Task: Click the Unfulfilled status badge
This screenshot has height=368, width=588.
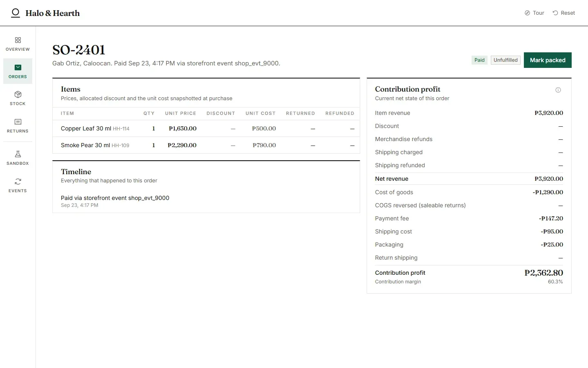Action: click(506, 60)
